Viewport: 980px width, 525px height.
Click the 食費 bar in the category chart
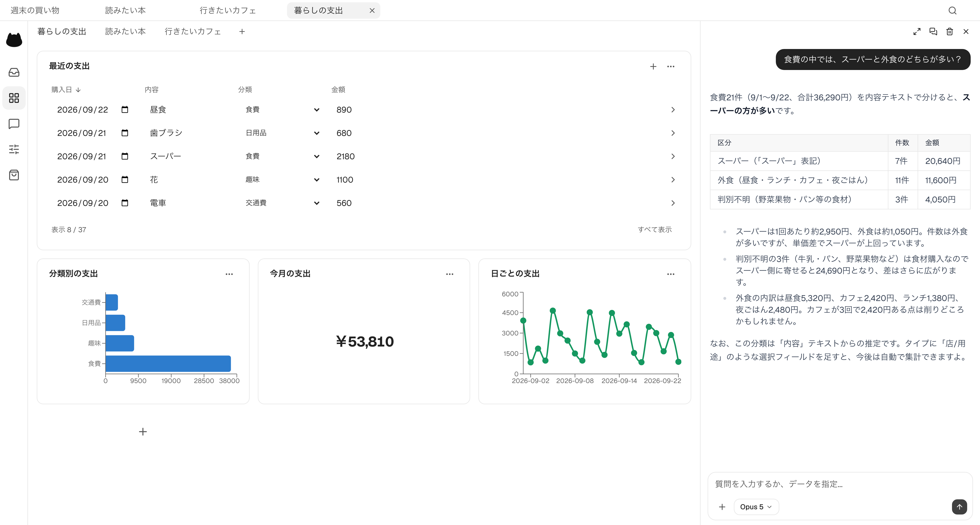pos(168,364)
